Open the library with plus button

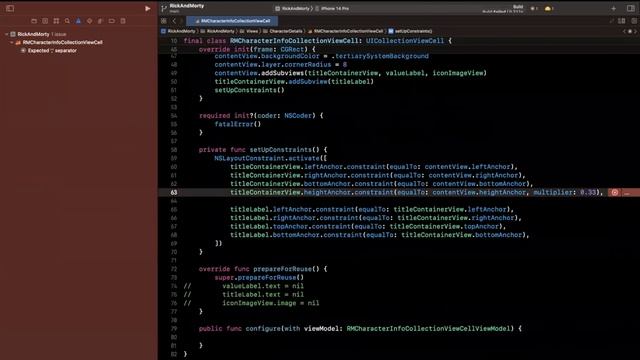tap(613, 8)
